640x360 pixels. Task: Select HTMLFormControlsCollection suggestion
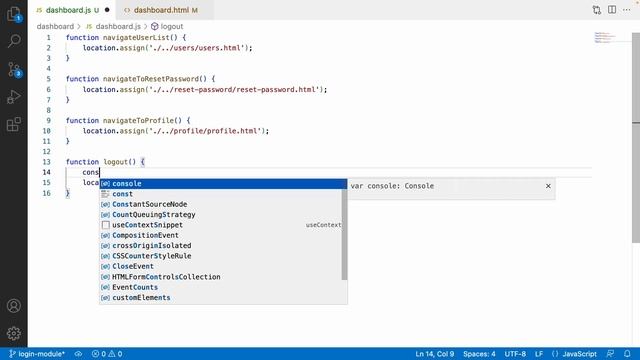click(x=221, y=277)
